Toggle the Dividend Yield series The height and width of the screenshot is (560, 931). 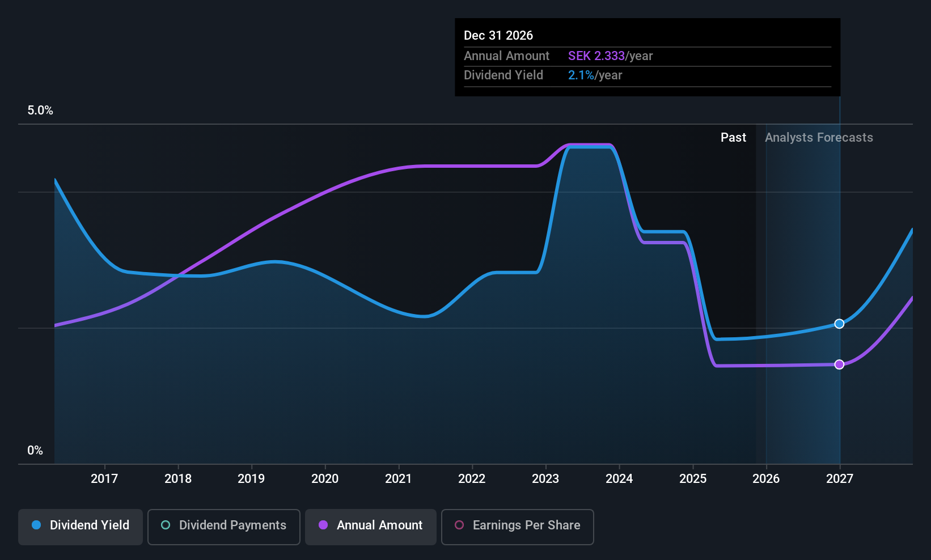(81, 526)
